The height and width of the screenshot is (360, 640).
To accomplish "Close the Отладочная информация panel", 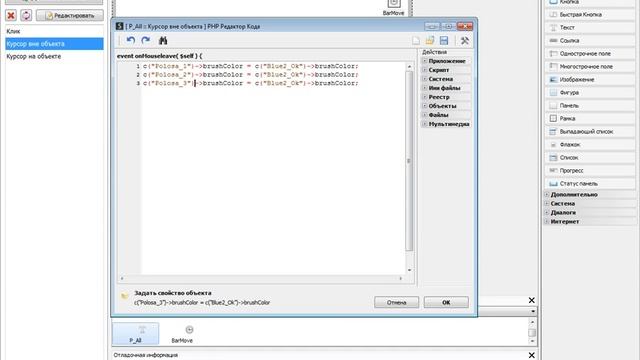I will tap(531, 355).
